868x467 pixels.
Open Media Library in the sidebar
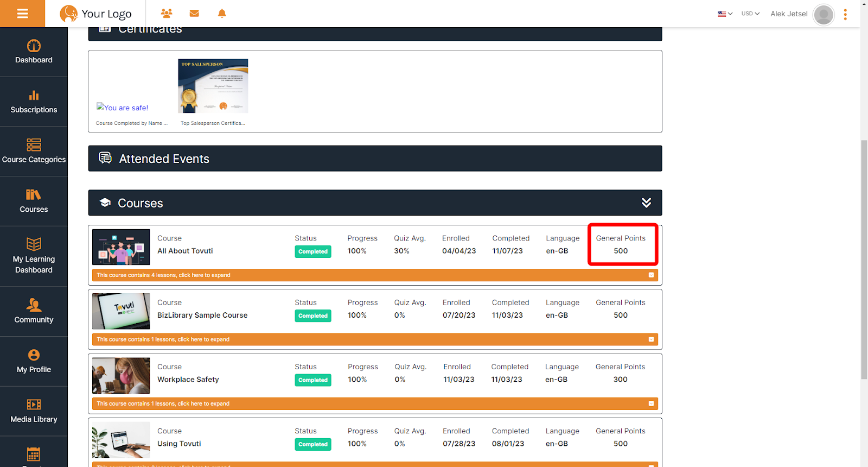point(34,412)
